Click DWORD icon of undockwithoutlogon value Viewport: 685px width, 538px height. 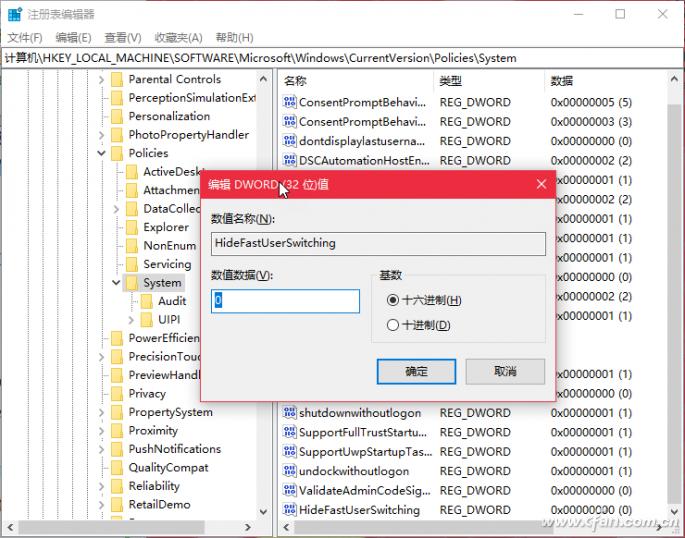point(290,471)
